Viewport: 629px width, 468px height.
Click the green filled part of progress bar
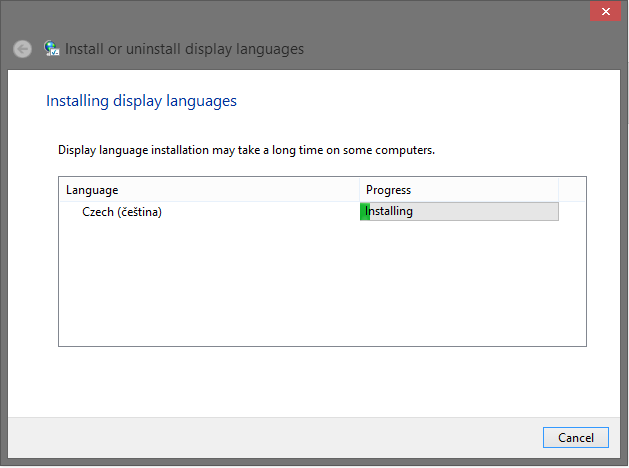(365, 211)
